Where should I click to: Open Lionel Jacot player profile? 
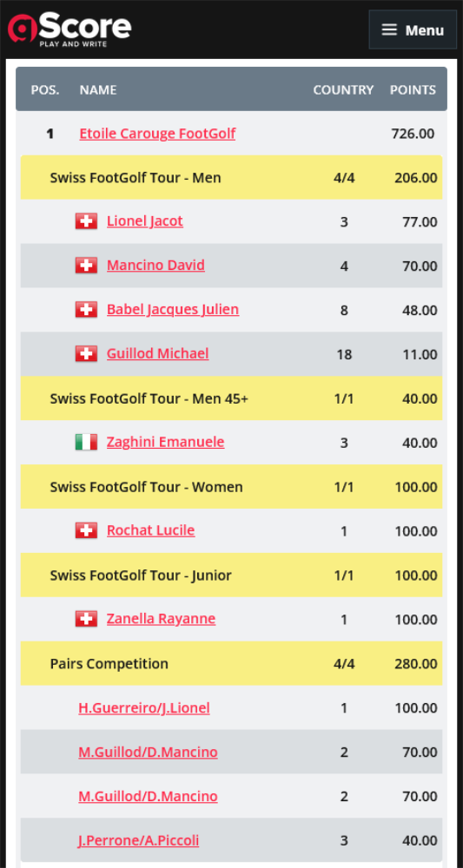pyautogui.click(x=144, y=221)
